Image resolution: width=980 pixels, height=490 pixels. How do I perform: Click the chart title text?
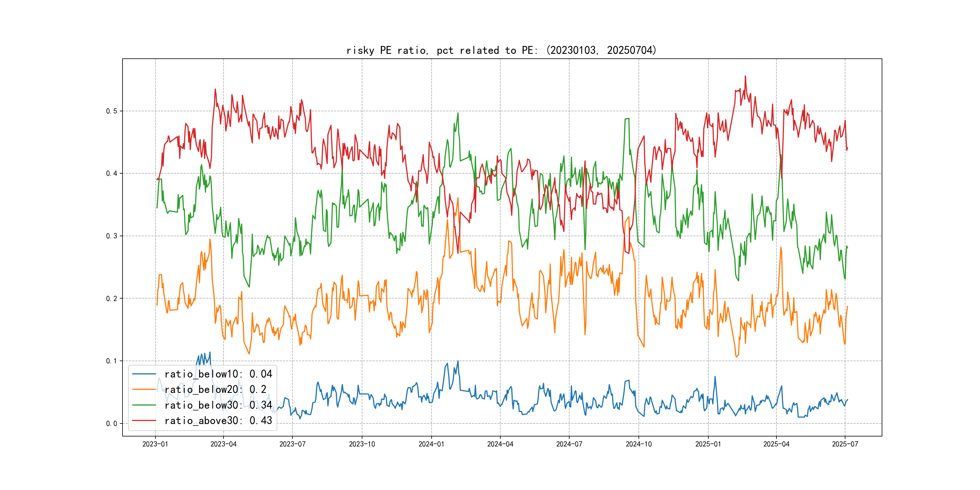tap(501, 50)
